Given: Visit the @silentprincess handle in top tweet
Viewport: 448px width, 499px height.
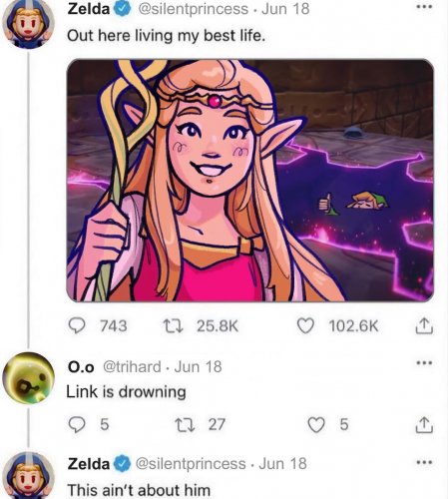Looking at the screenshot, I should [193, 9].
